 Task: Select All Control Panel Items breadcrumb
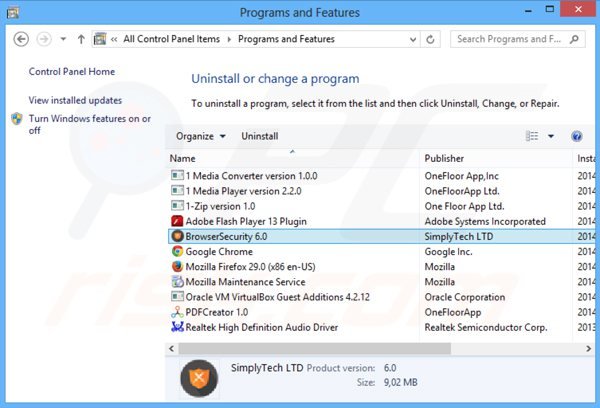tap(171, 39)
